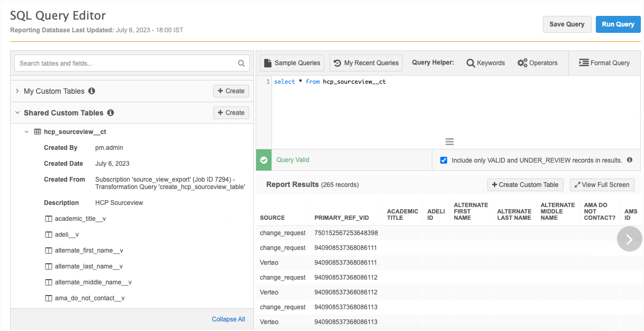
Task: Open the Sample Queries menu
Action: [x=292, y=63]
